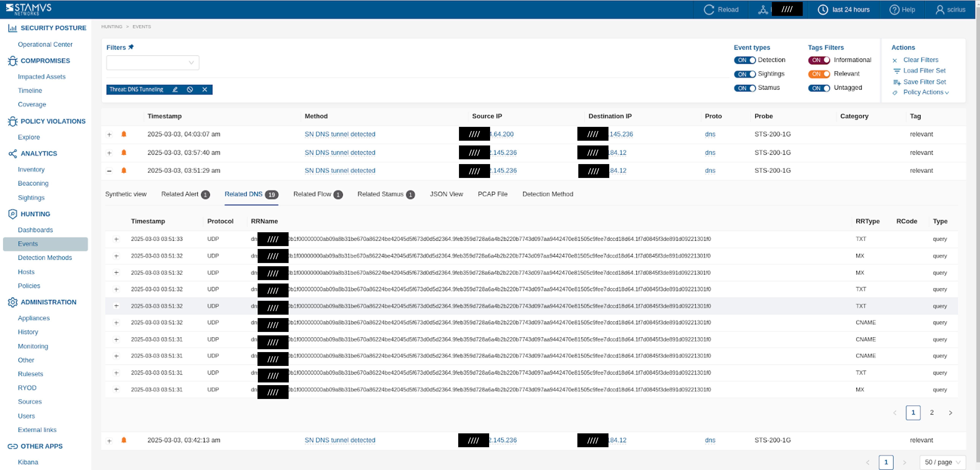
Task: Click the Timestamp column header of events
Action: [x=164, y=116]
